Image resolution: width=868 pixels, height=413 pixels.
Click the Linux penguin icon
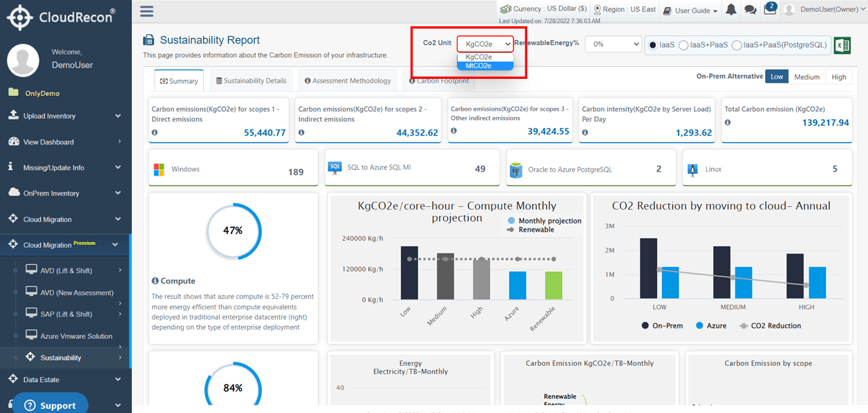point(691,169)
